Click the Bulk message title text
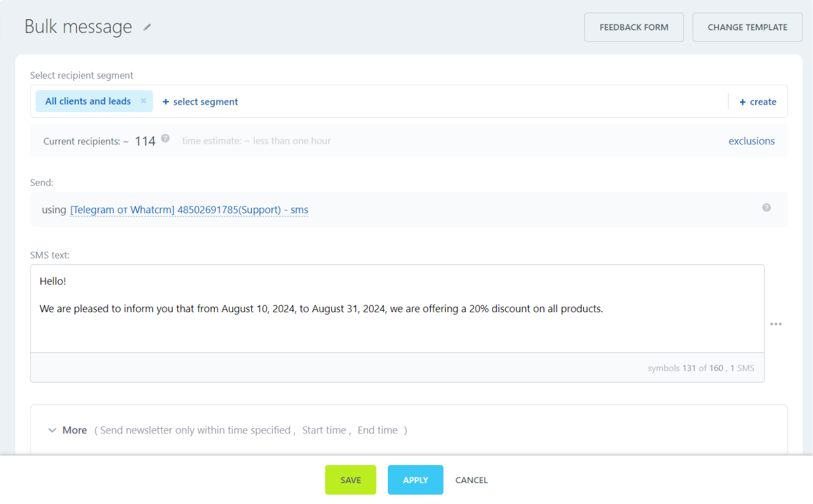The image size is (813, 504). pyautogui.click(x=78, y=27)
